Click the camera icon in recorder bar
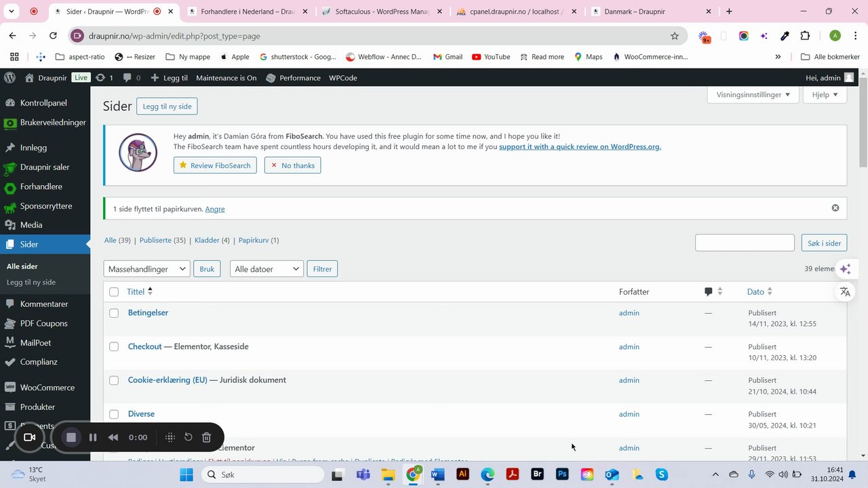Image resolution: width=868 pixels, height=488 pixels. pos(29,437)
